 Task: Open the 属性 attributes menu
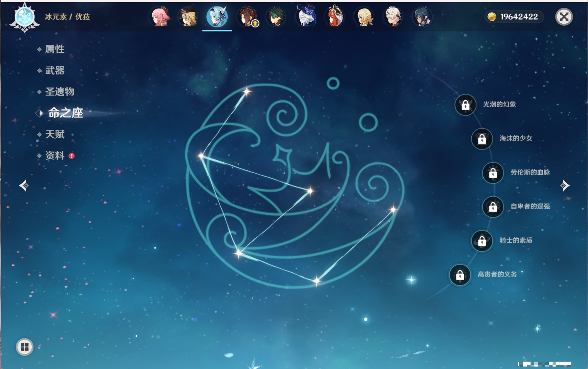pos(55,49)
